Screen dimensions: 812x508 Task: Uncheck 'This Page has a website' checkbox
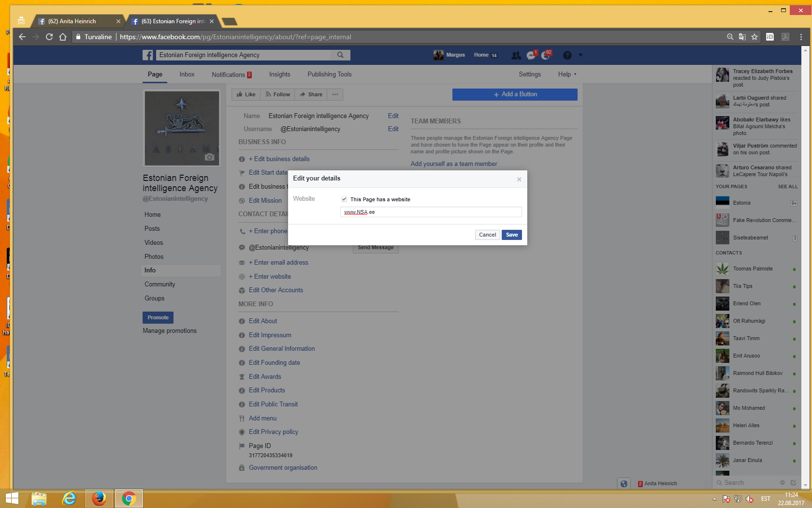344,199
